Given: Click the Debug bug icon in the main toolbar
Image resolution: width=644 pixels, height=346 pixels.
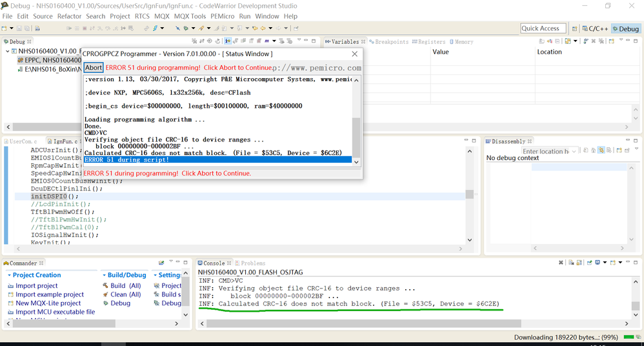Looking at the screenshot, I should (x=186, y=28).
